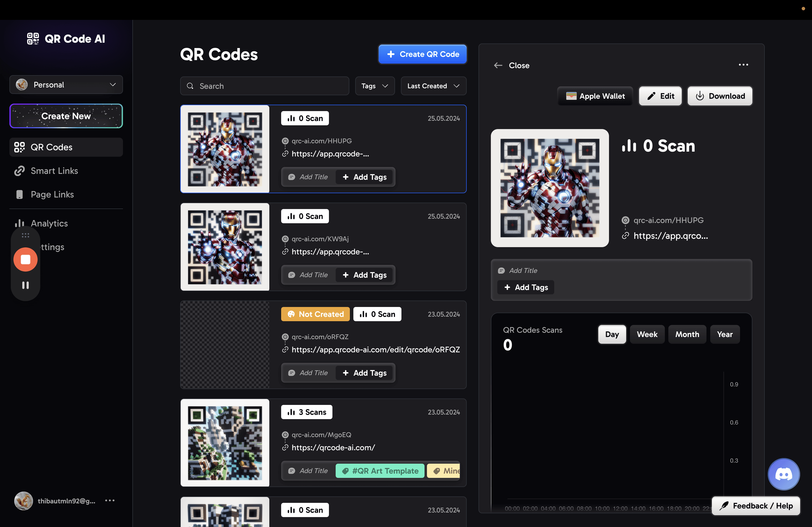Click the 0 Scan badge on HHUPG card

[x=305, y=118]
